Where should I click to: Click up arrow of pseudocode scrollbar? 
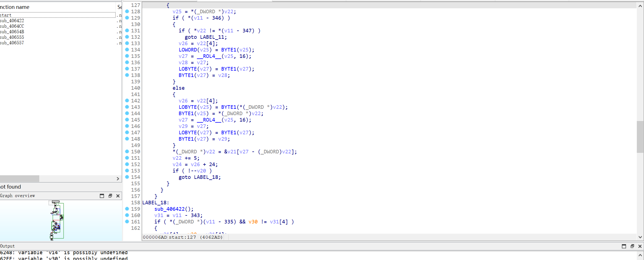[x=640, y=6]
